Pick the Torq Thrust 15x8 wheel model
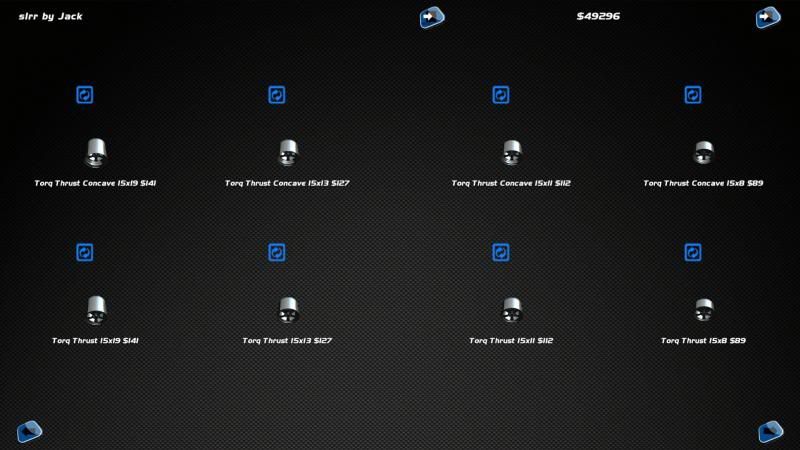Image resolution: width=800 pixels, height=450 pixels. [x=704, y=310]
